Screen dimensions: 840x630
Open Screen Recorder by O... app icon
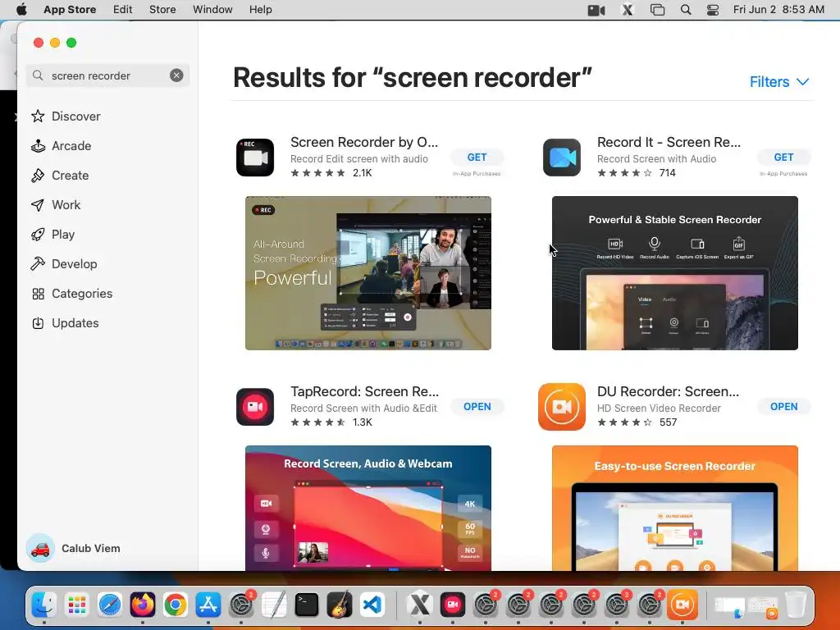pyautogui.click(x=255, y=157)
